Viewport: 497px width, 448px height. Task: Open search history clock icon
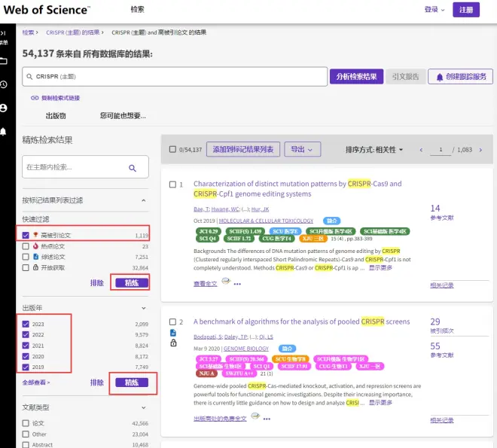(3, 84)
